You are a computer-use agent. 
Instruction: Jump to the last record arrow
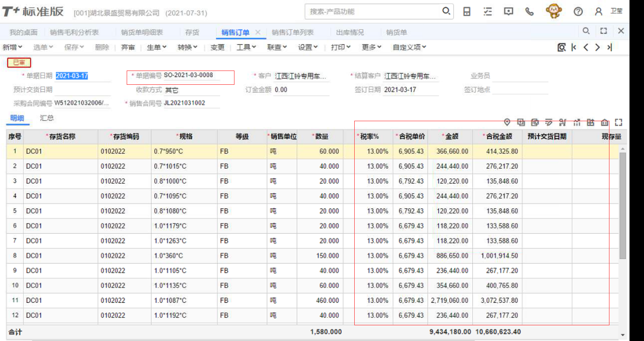click(609, 47)
